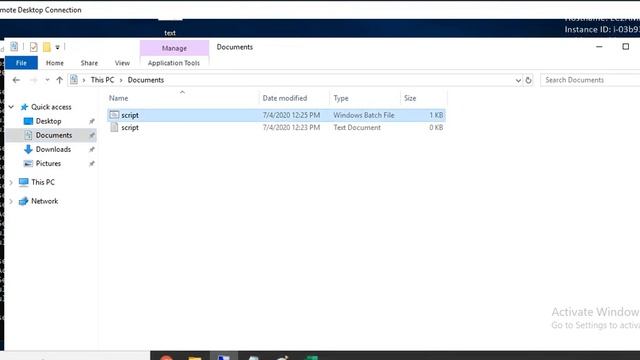Click This PC in the address path
The width and height of the screenshot is (640, 360).
[x=102, y=80]
